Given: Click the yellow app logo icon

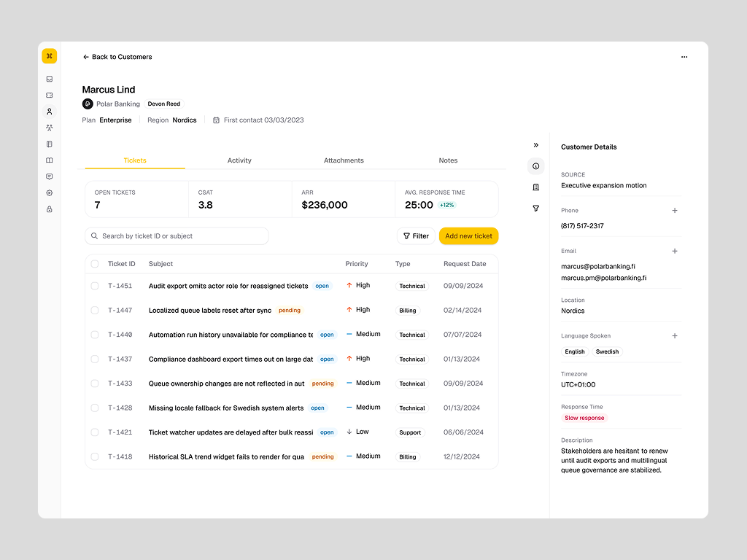Looking at the screenshot, I should click(x=49, y=56).
